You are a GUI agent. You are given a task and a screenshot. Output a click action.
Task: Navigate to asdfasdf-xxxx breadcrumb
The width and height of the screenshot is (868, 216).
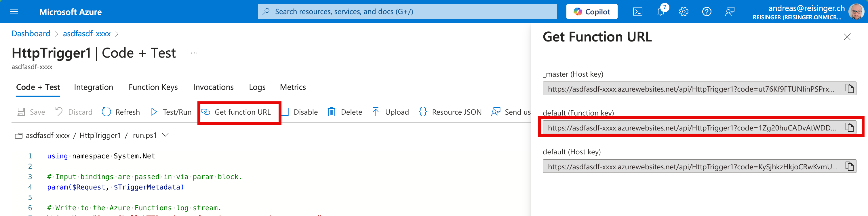click(87, 34)
